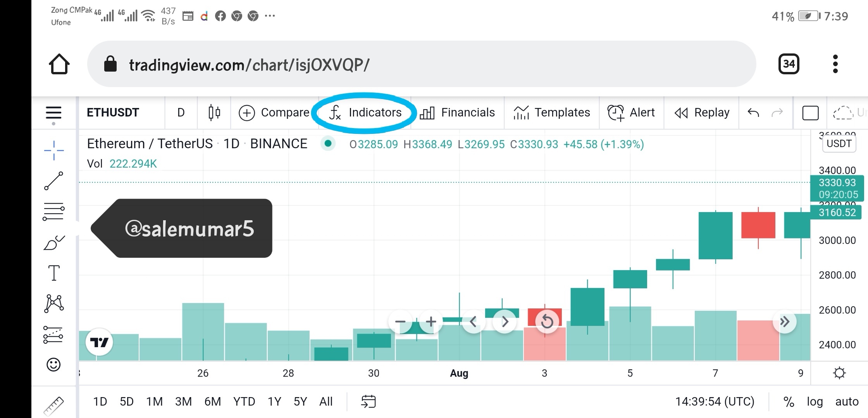This screenshot has height=418, width=868.
Task: Click the Facebook notification icon
Action: pyautogui.click(x=220, y=16)
